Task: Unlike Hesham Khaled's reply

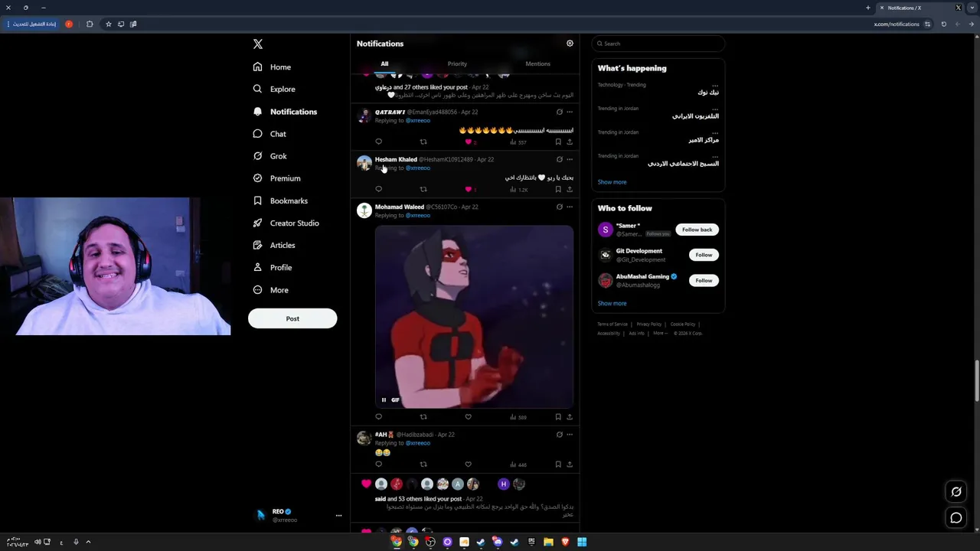Action: (469, 189)
